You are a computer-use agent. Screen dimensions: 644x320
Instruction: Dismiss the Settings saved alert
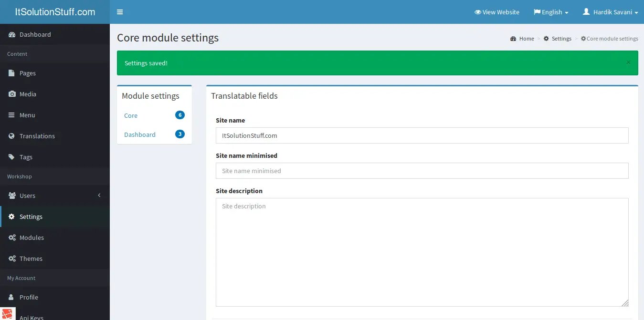pyautogui.click(x=628, y=62)
